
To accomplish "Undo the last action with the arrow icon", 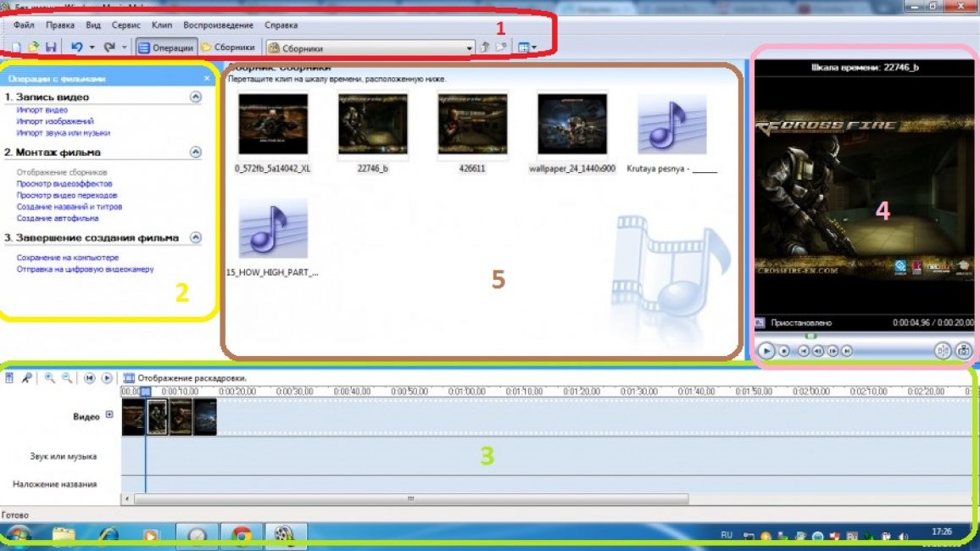I will (77, 47).
